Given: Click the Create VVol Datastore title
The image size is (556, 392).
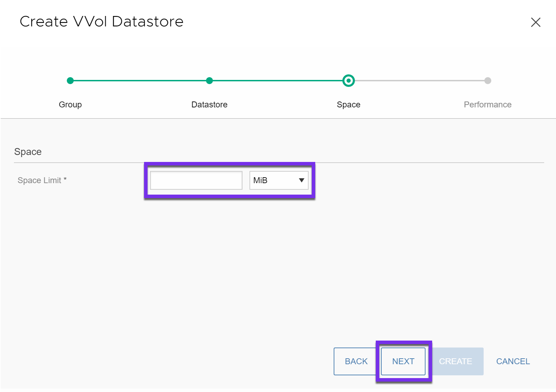Looking at the screenshot, I should [x=102, y=22].
